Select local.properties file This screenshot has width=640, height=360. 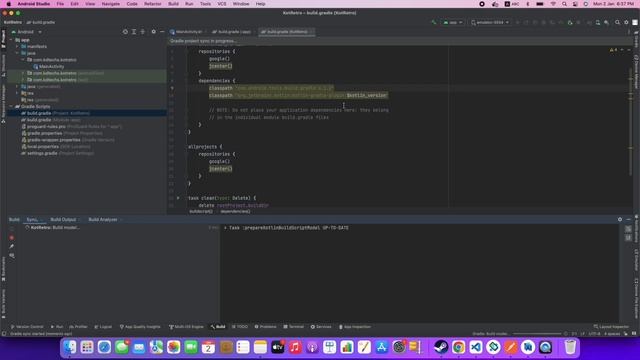[x=56, y=147]
